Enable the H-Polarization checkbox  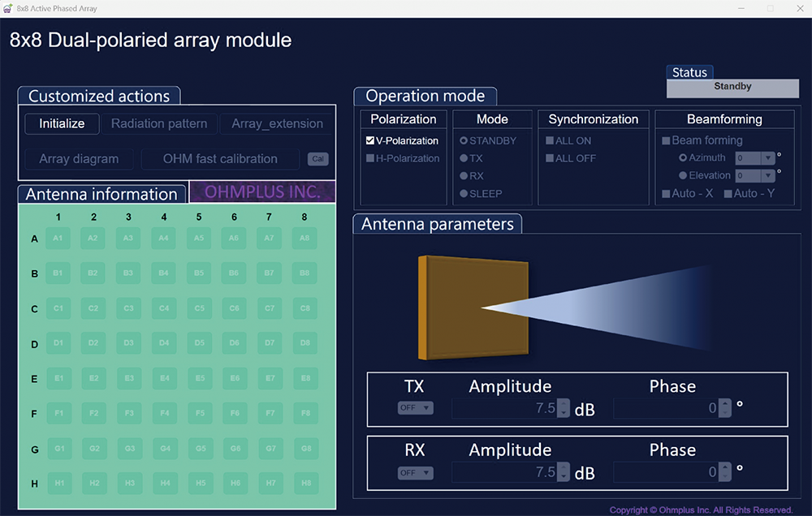[x=370, y=159]
